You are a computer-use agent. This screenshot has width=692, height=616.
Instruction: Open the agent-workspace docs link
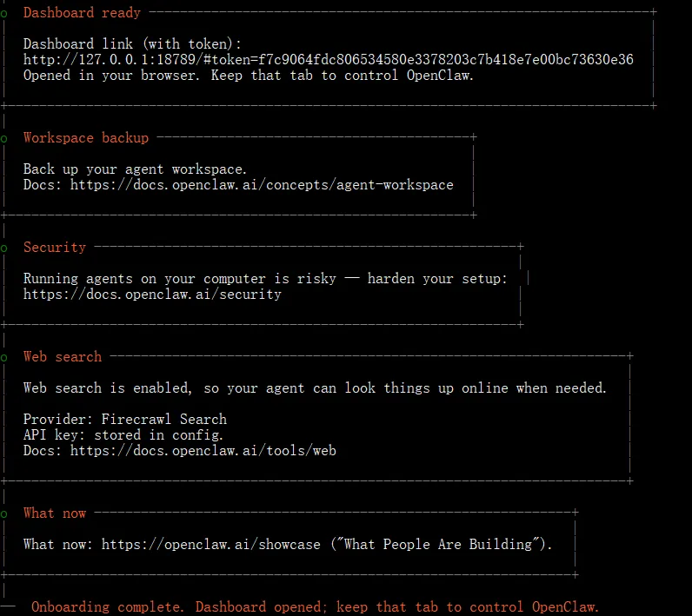[262, 185]
